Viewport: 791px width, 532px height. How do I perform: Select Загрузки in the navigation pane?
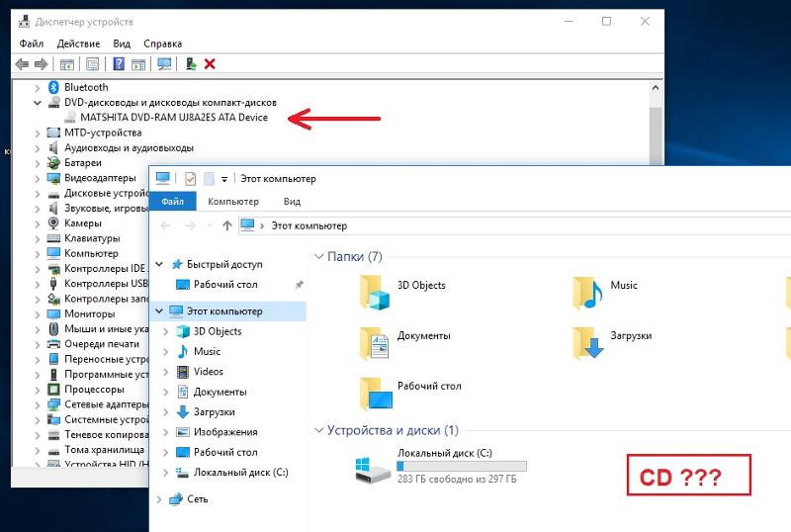pos(214,412)
